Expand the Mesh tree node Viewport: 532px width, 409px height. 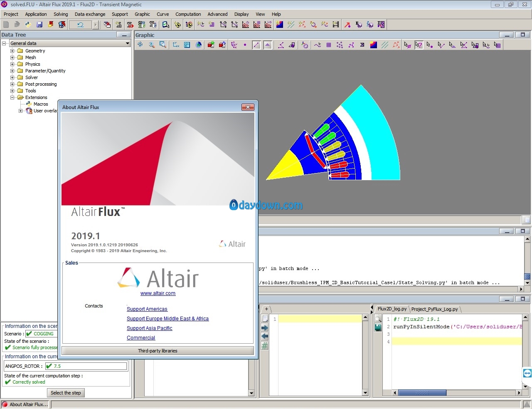[12, 57]
